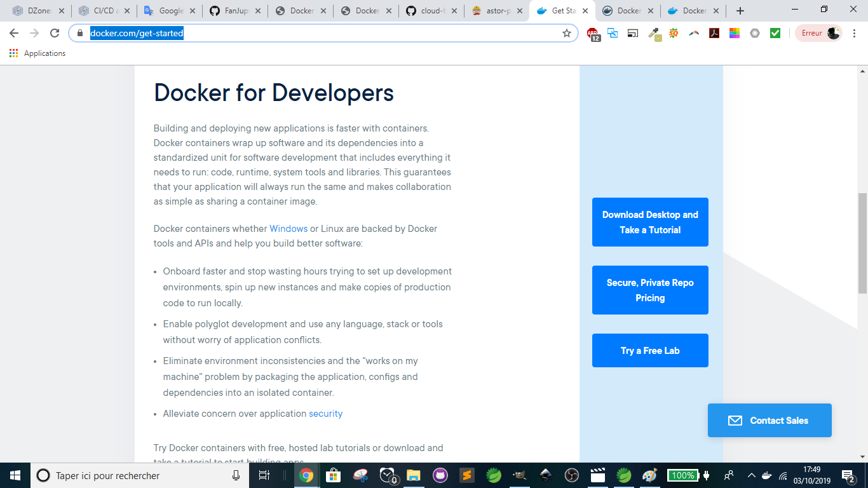
Task: Open the orange SQ extension
Action: pyautogui.click(x=674, y=33)
